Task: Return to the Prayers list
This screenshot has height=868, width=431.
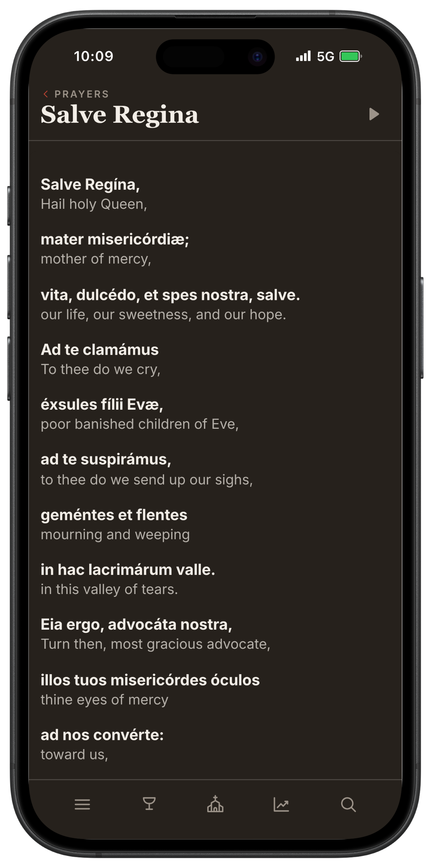Action: coord(81,94)
